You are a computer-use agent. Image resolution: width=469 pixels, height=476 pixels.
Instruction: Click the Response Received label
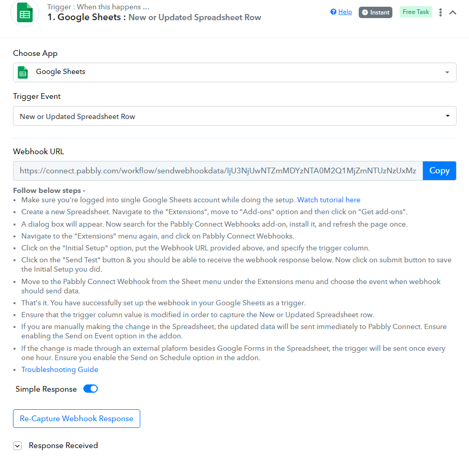click(63, 445)
